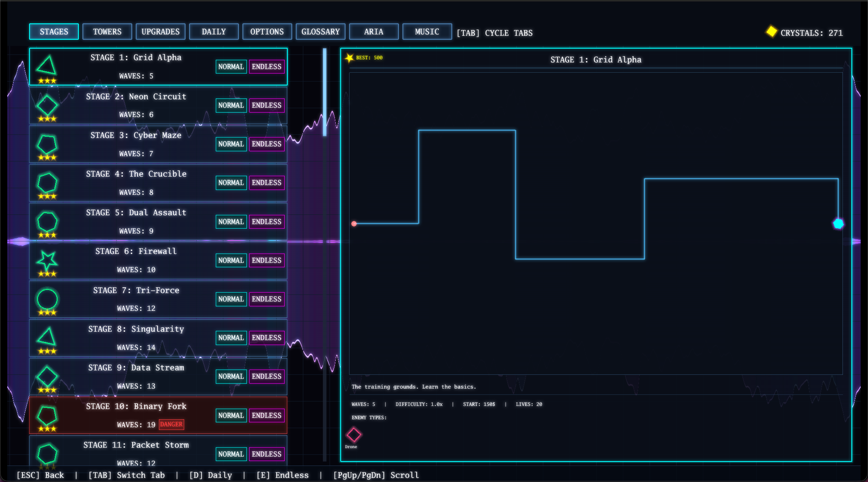Select Normal mode for Stage 3 Cyber Maze
This screenshot has height=482, width=868.
(231, 144)
